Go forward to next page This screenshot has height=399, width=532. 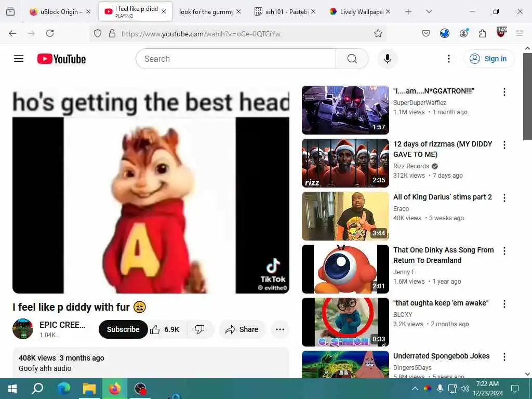click(x=31, y=33)
